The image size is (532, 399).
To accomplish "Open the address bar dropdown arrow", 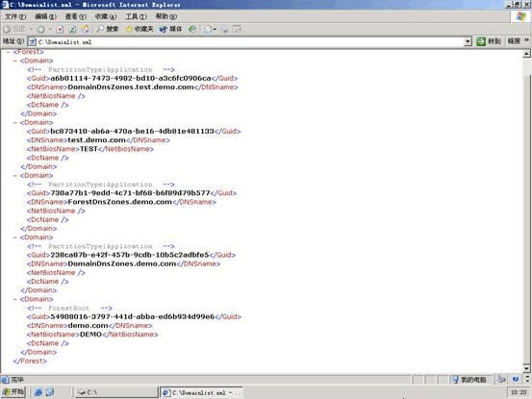I will pos(468,41).
